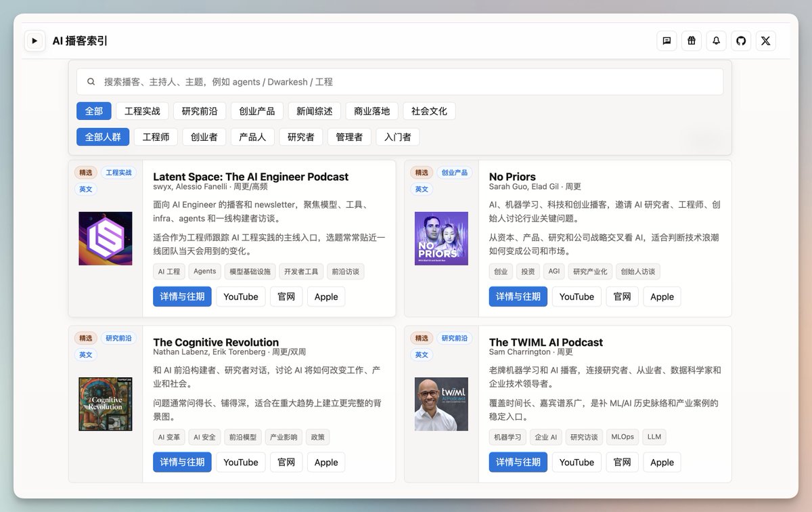The image size is (812, 512).
Task: Filter audience by 管理者
Action: click(349, 137)
